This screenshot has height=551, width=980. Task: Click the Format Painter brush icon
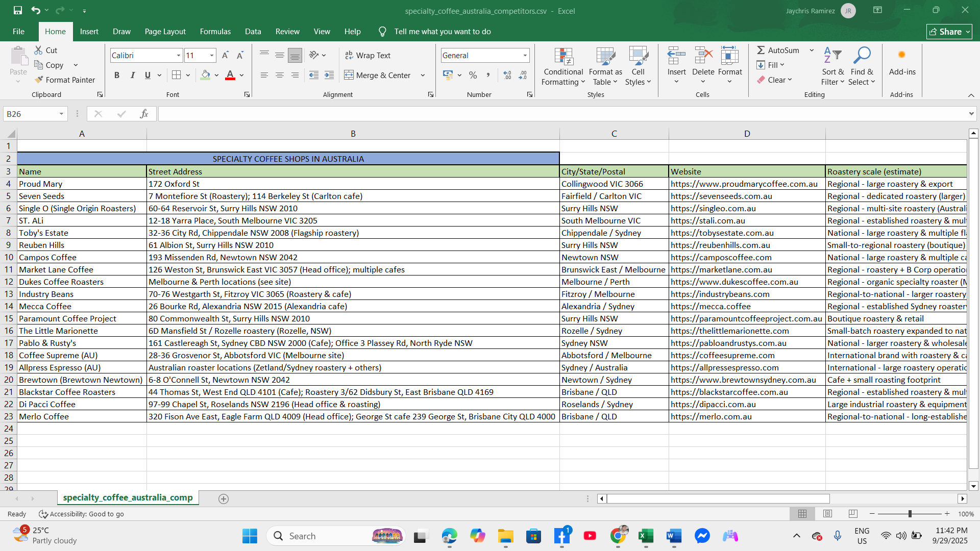[x=39, y=80]
